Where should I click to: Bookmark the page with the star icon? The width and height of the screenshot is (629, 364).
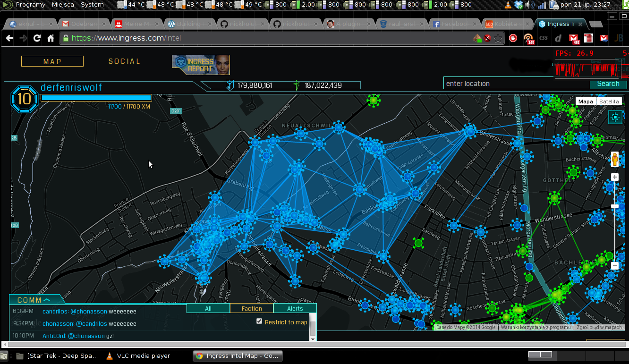(x=498, y=38)
